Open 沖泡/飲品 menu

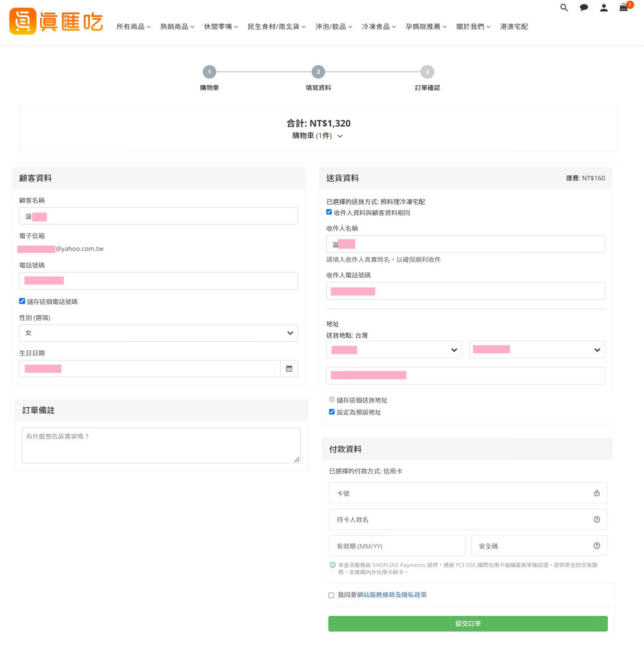pyautogui.click(x=334, y=27)
